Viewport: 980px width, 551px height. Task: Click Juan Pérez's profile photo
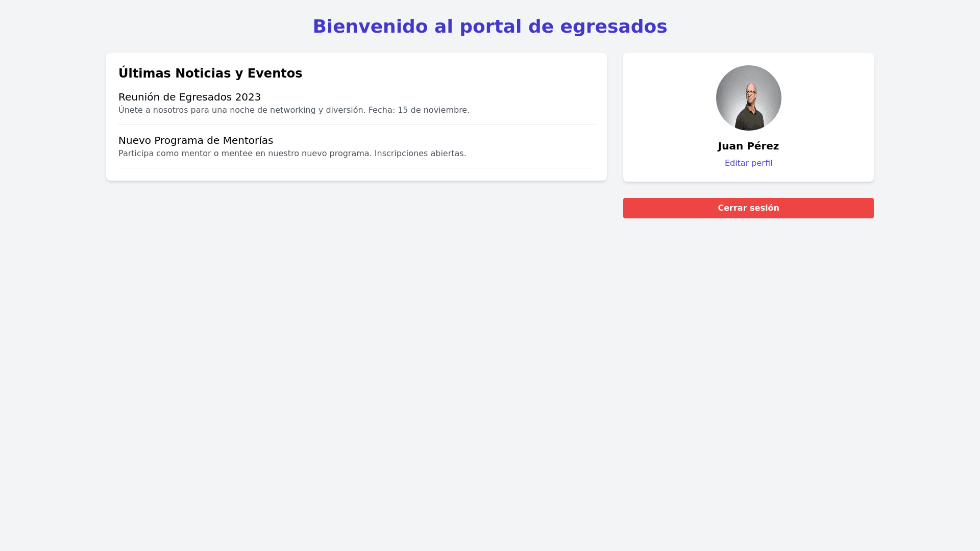[x=748, y=98]
